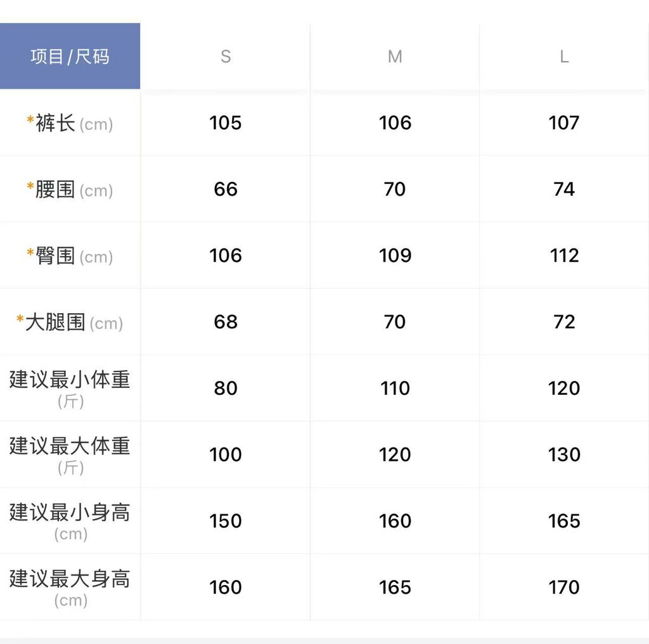Select the L size column header
649x644 pixels.
[564, 57]
